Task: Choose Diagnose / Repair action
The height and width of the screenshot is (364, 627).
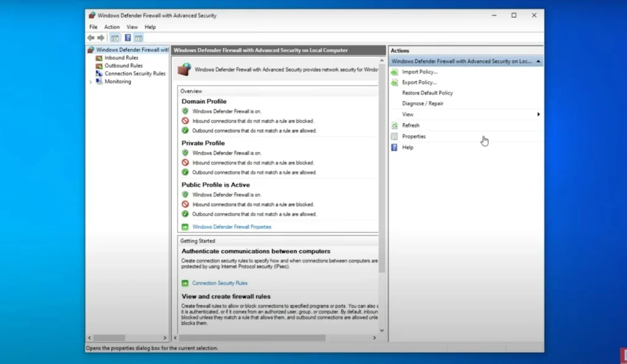Action: point(422,103)
